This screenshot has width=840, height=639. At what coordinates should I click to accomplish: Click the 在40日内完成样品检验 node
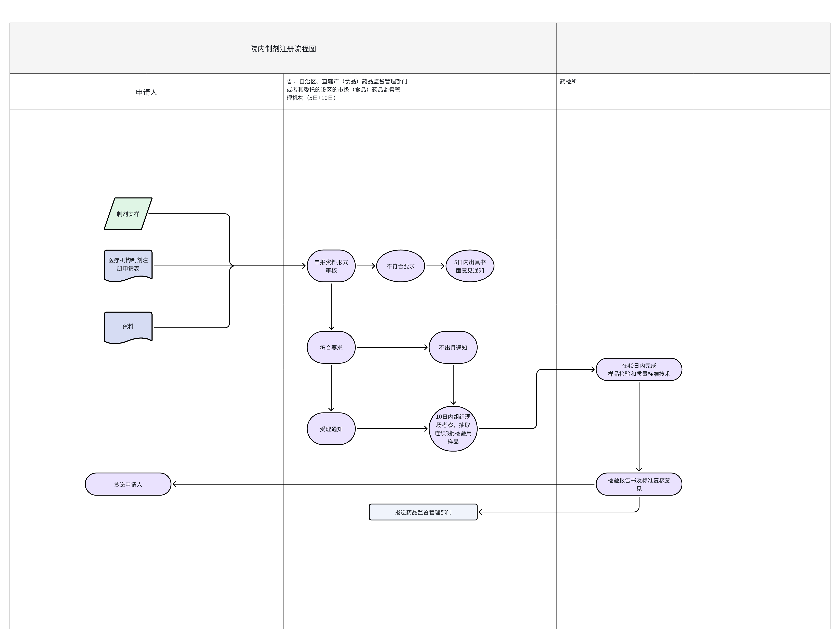coord(639,369)
